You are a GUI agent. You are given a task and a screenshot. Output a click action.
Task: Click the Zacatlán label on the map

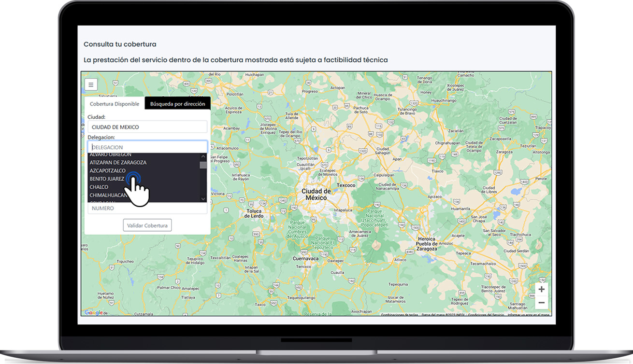coord(455,131)
